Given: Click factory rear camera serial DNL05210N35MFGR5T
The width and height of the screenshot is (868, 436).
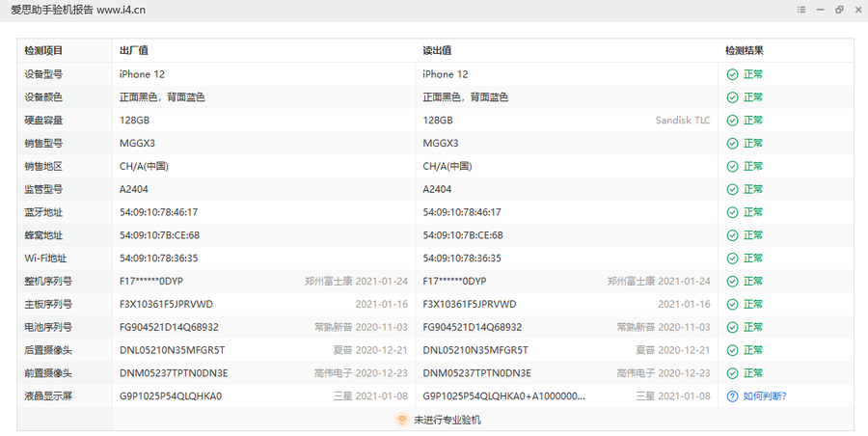Looking at the screenshot, I should [173, 350].
